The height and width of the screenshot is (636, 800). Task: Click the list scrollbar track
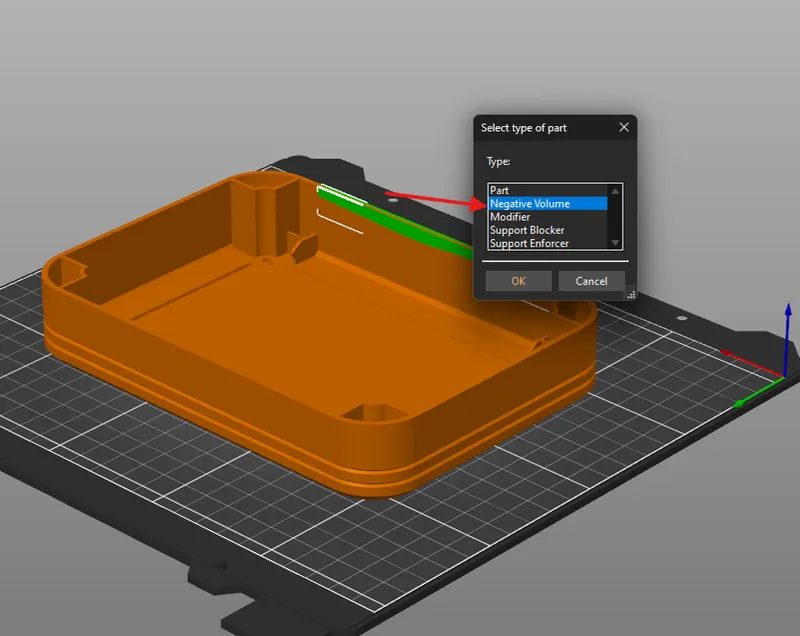(613, 216)
